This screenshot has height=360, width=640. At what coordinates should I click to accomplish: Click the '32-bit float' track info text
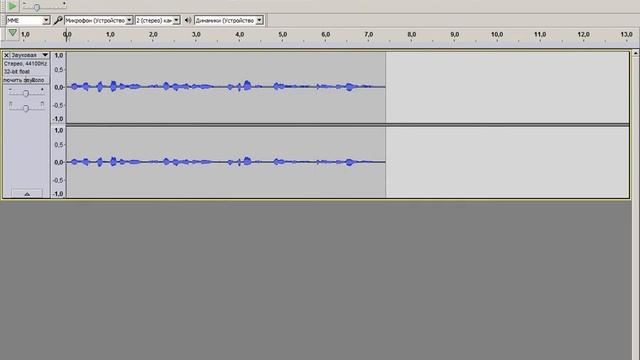coord(17,71)
